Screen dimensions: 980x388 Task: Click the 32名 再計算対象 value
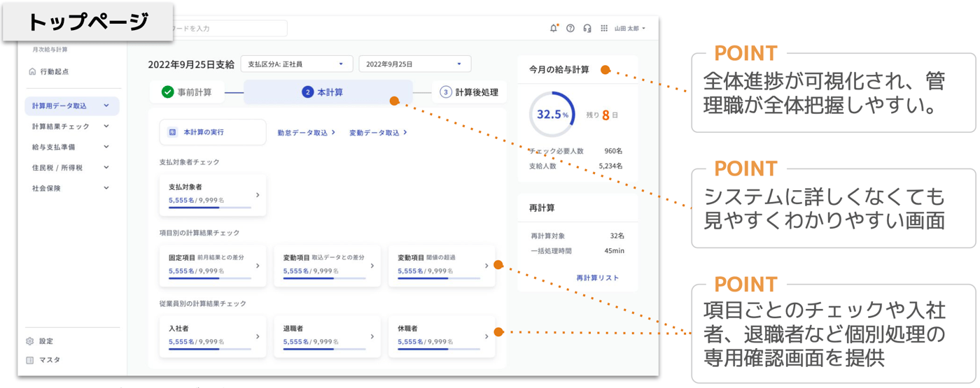tap(617, 236)
